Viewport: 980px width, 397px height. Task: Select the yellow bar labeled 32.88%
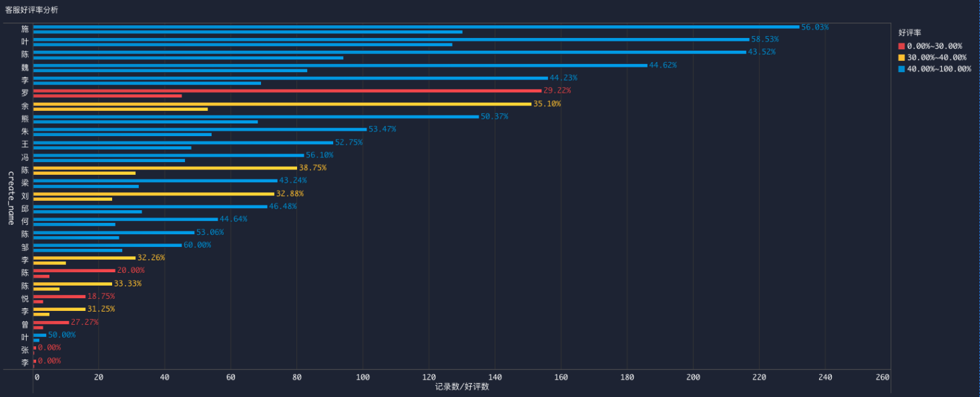(154, 193)
